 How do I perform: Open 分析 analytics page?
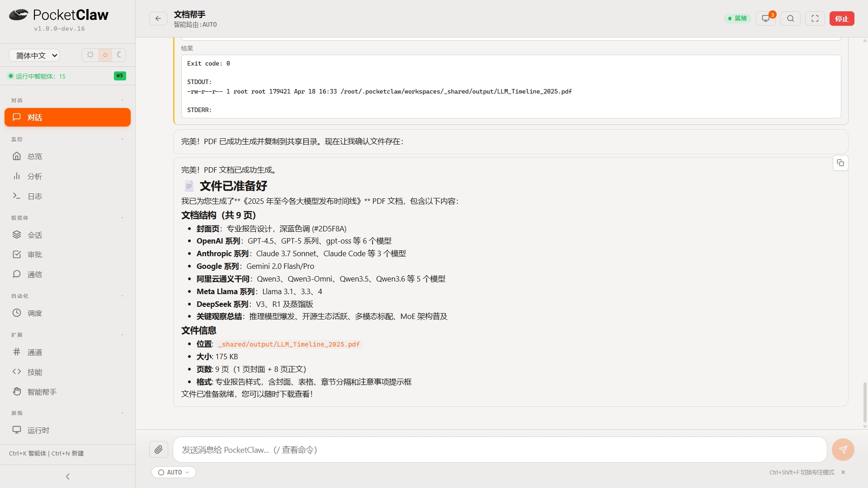tap(68, 176)
